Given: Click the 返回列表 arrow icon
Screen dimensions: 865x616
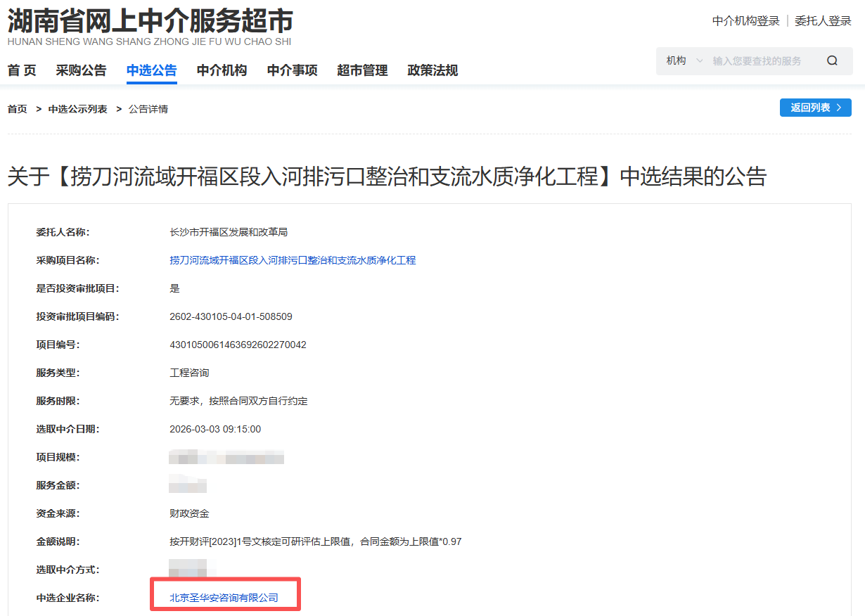Looking at the screenshot, I should [x=838, y=108].
